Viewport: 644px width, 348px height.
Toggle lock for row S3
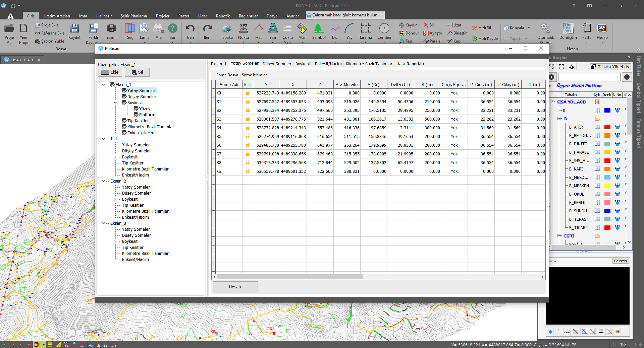click(x=248, y=119)
